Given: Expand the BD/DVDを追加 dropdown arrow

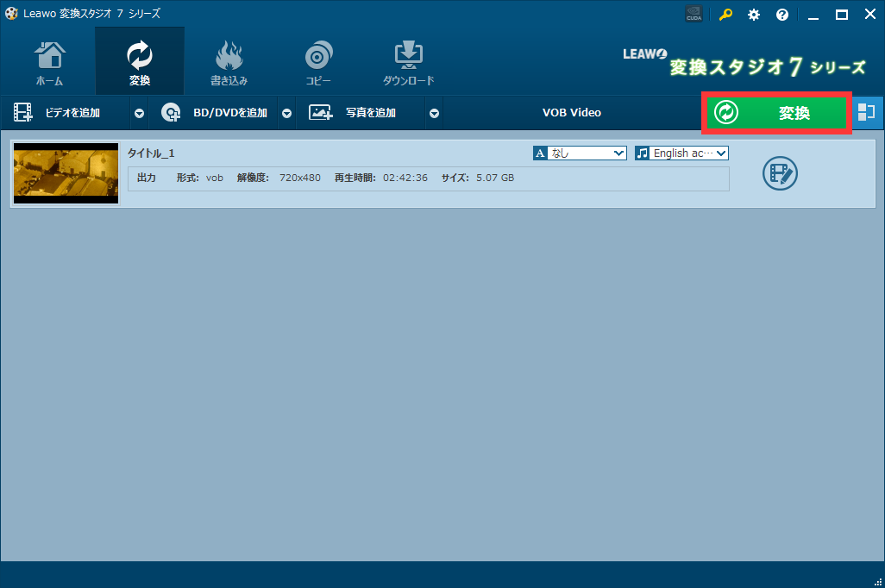Looking at the screenshot, I should coord(286,112).
